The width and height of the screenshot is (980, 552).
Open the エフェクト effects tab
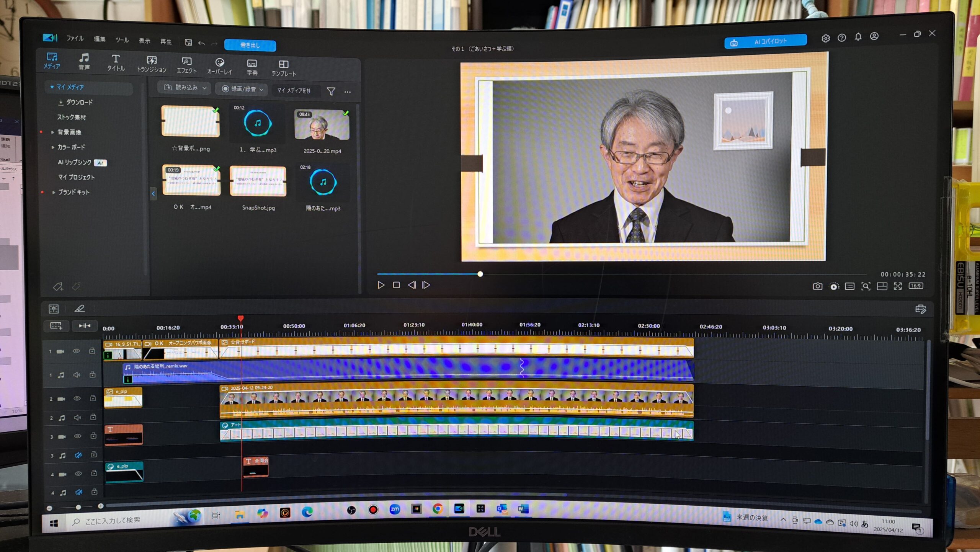(x=186, y=65)
